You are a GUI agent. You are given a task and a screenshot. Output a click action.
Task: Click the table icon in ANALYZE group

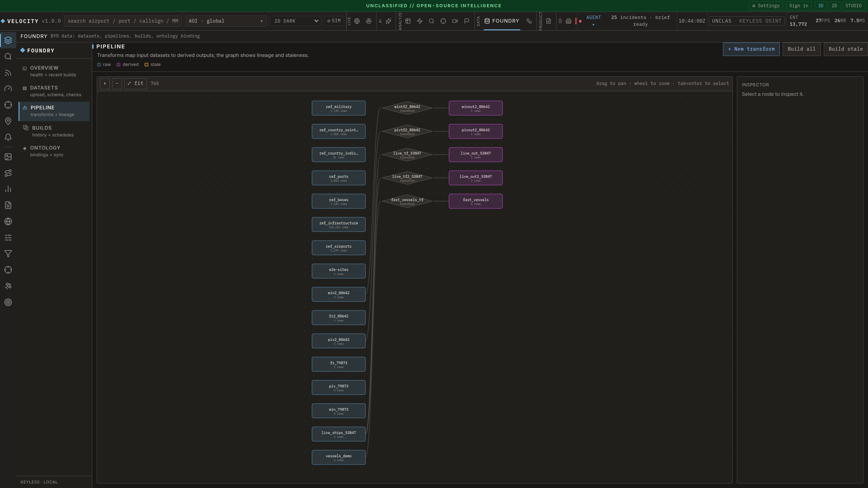(x=408, y=21)
